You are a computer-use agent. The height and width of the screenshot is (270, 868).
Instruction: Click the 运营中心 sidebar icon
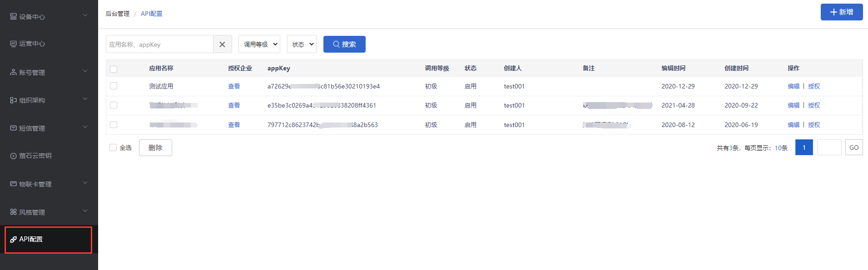(13, 44)
